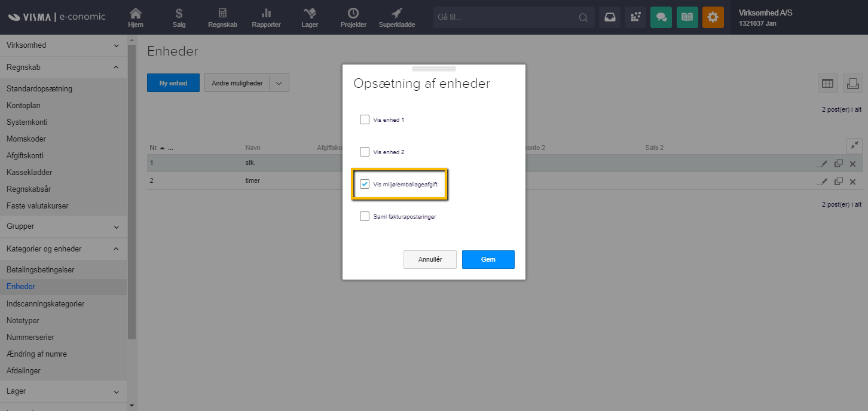Tick the Saml fakturaposteringer checkbox

[x=365, y=216]
